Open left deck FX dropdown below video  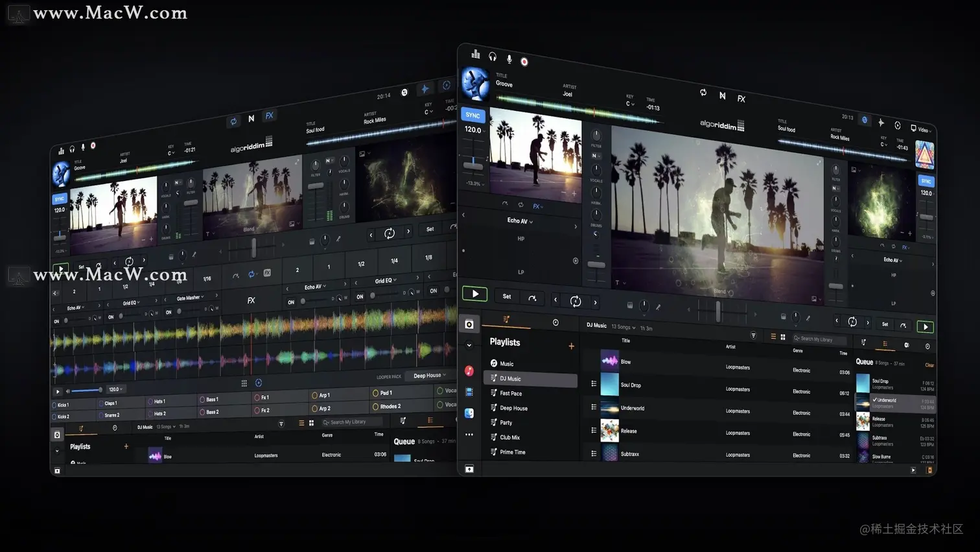(x=538, y=206)
